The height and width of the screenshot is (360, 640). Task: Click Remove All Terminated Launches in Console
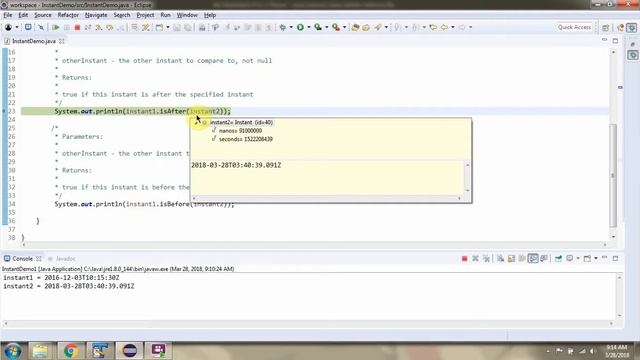pyautogui.click(x=486, y=258)
